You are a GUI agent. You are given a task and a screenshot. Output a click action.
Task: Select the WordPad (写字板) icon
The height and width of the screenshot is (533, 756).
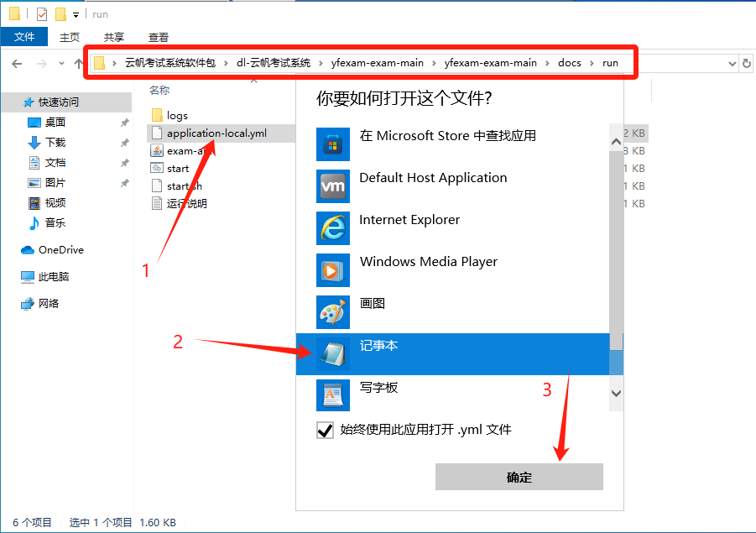pyautogui.click(x=332, y=395)
